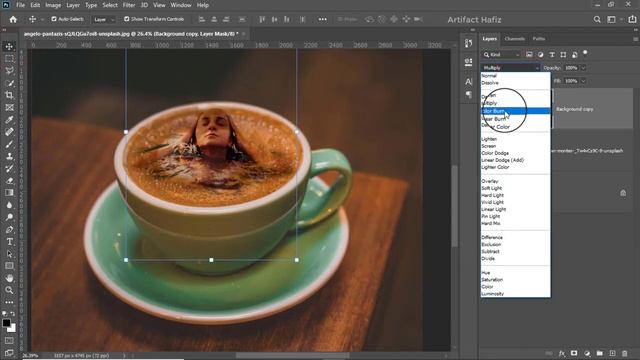Open the File menu
Viewport: 640px width, 360px height.
[20, 5]
